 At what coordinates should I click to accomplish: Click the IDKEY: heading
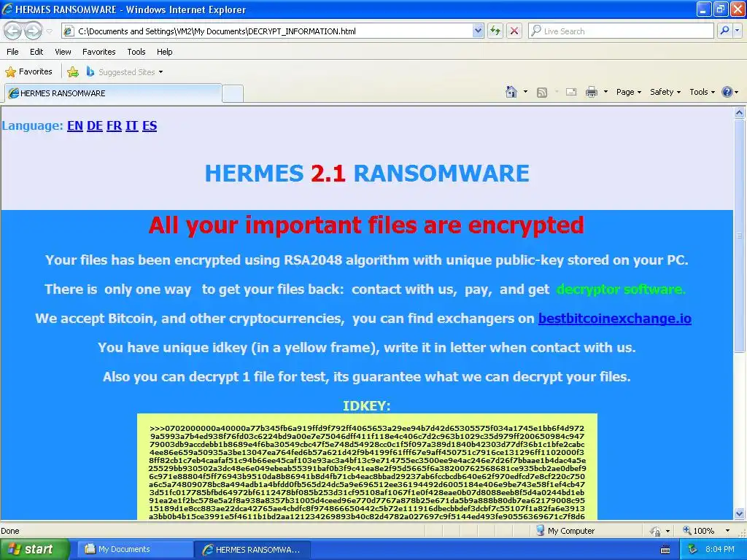[366, 405]
